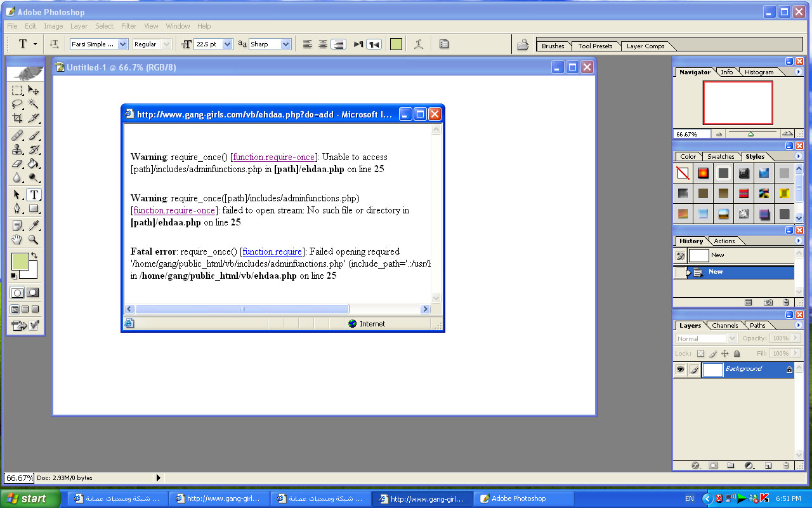Viewport: 812px width, 508px height.
Task: Open the anti-aliasing Sharp dropdown
Action: click(x=285, y=44)
